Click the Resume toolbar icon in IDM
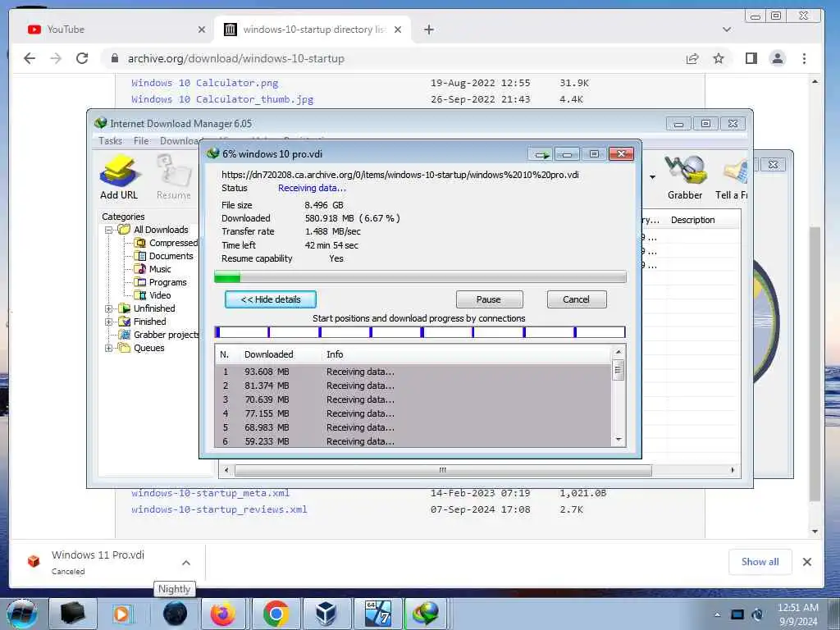Screen dimensions: 840x630 tap(174, 177)
